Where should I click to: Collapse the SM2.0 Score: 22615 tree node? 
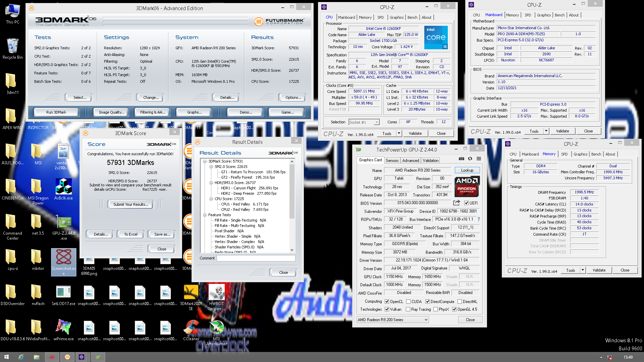pos(211,167)
